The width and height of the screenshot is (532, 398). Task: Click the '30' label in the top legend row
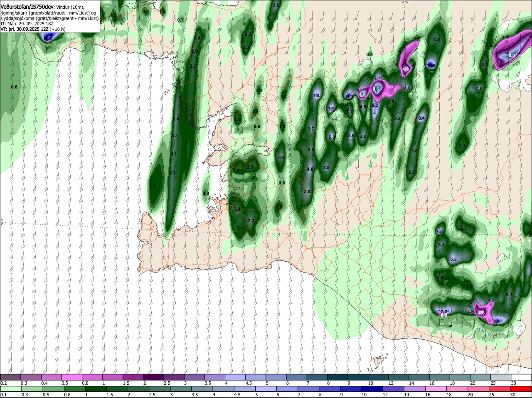click(514, 383)
